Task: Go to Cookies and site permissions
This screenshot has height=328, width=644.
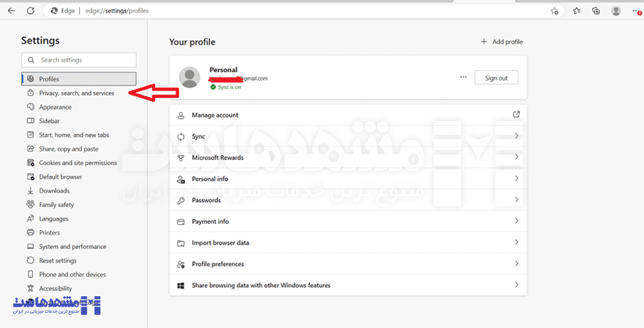Action: (x=77, y=163)
